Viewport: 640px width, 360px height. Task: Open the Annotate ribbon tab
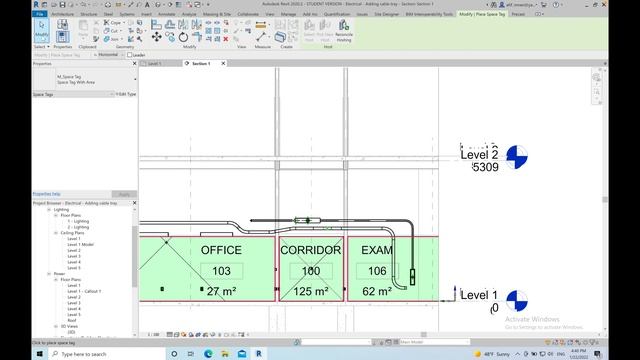[167, 14]
